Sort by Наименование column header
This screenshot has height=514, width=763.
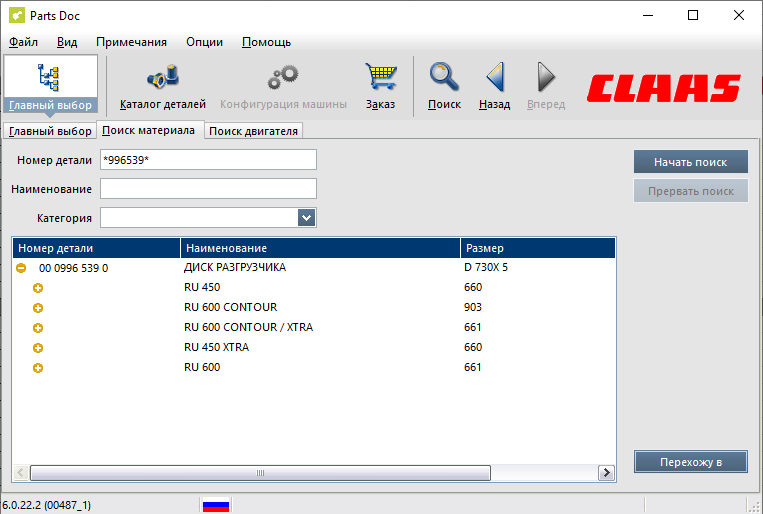coord(320,248)
